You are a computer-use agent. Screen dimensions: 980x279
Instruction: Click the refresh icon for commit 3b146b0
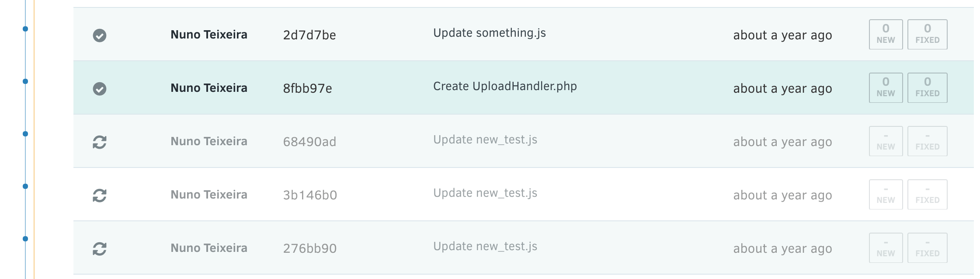(x=100, y=195)
